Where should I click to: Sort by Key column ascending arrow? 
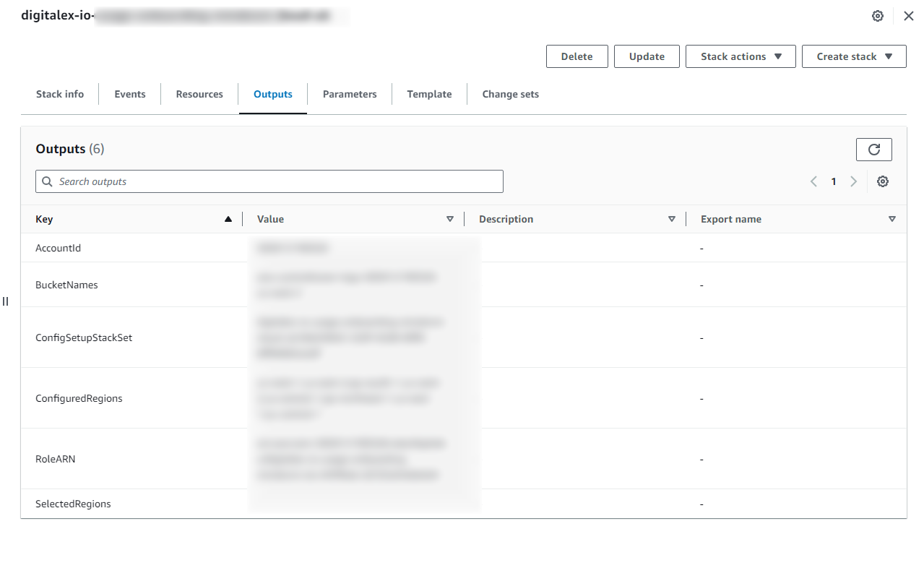click(228, 219)
